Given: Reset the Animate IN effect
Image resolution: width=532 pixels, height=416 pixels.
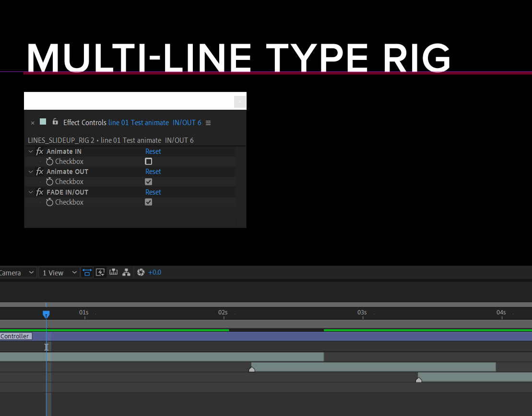Looking at the screenshot, I should (153, 151).
